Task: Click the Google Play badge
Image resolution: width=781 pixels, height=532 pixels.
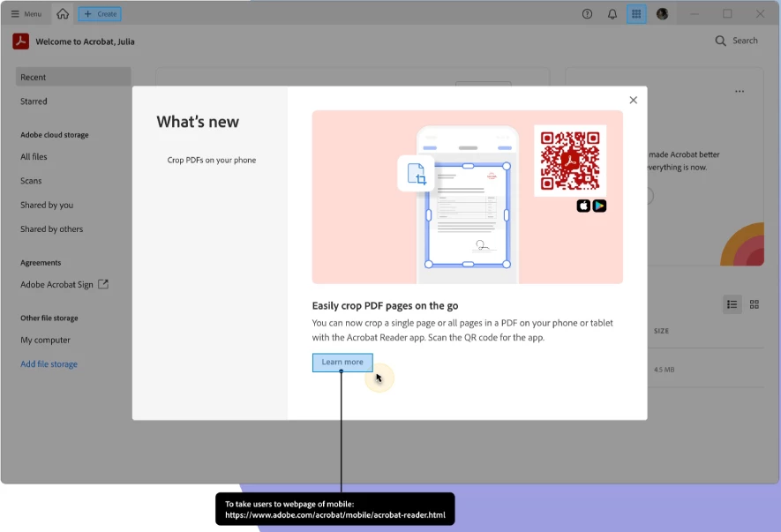Action: [600, 206]
